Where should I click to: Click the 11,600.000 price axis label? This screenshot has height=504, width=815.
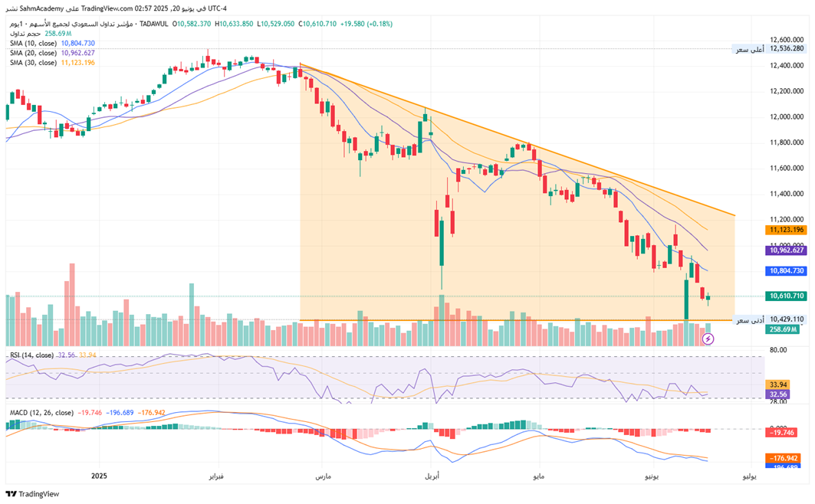point(787,169)
